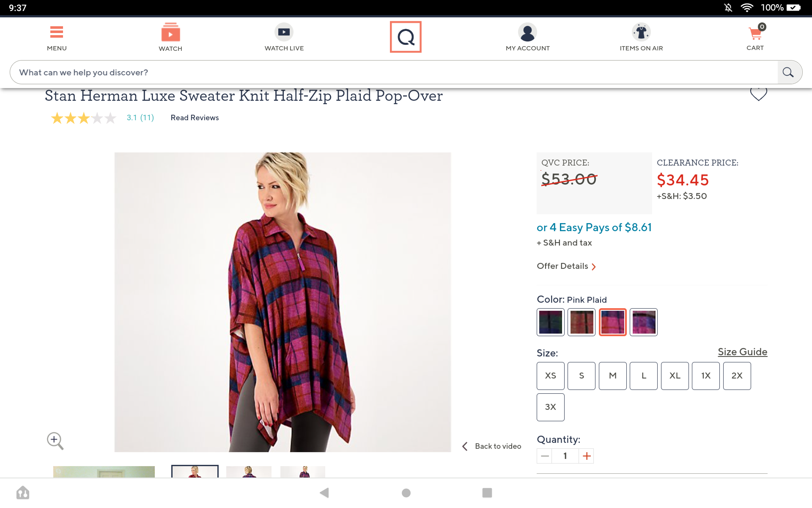
Task: Open the hamburger MENU icon
Action: [57, 33]
